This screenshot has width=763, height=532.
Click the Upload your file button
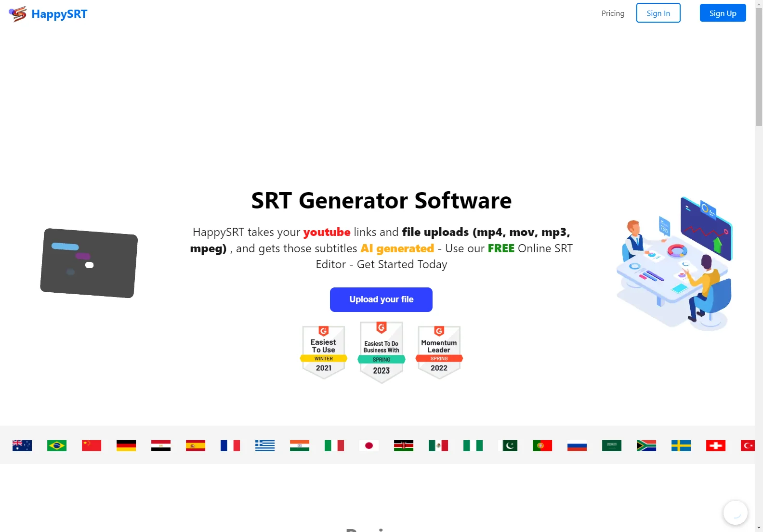[x=381, y=299]
